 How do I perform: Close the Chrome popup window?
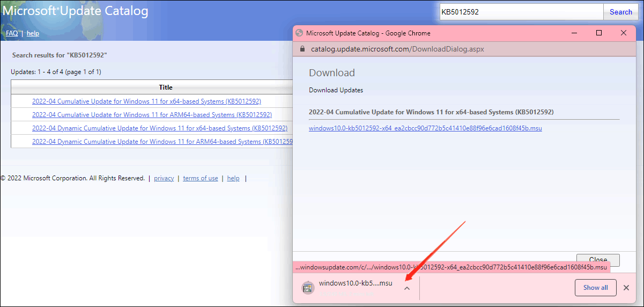624,33
